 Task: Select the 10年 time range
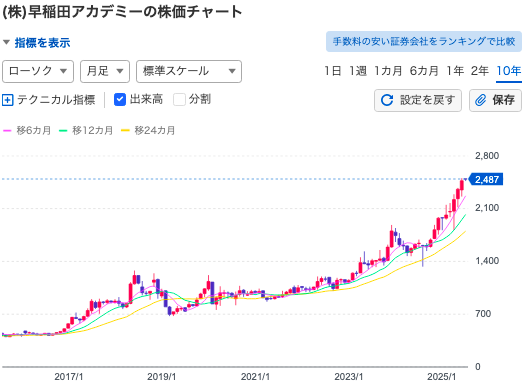click(x=509, y=71)
